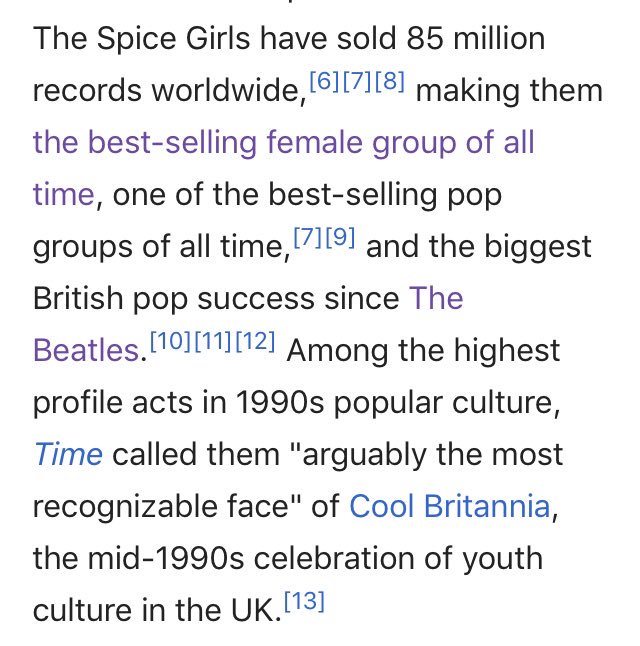Click the word 'British' in the paragraph
Image resolution: width=640 pixels, height=646 pixels.
click(x=78, y=298)
